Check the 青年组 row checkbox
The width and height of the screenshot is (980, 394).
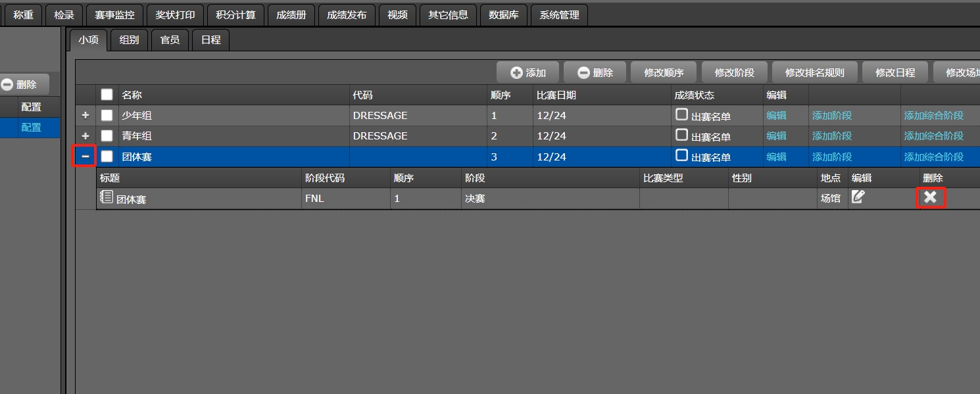pyautogui.click(x=107, y=135)
